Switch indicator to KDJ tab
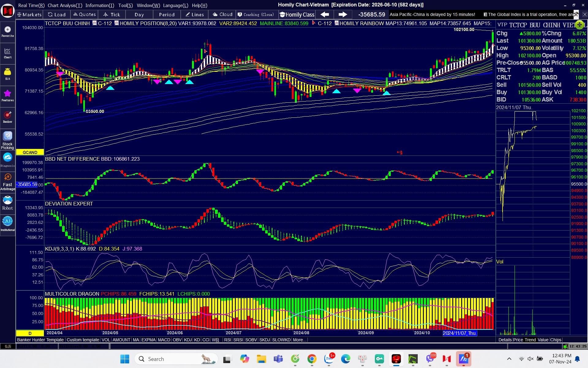Viewport: 588px width, 368px height. 188,340
